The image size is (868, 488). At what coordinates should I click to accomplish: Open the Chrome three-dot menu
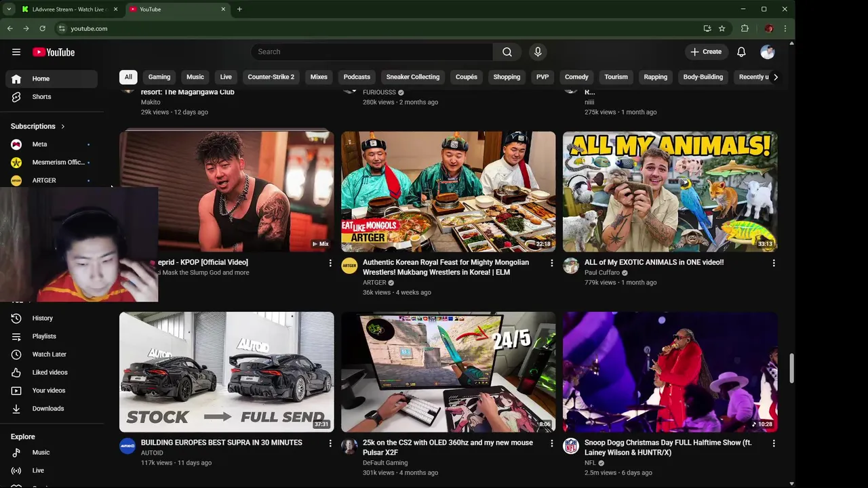785,28
